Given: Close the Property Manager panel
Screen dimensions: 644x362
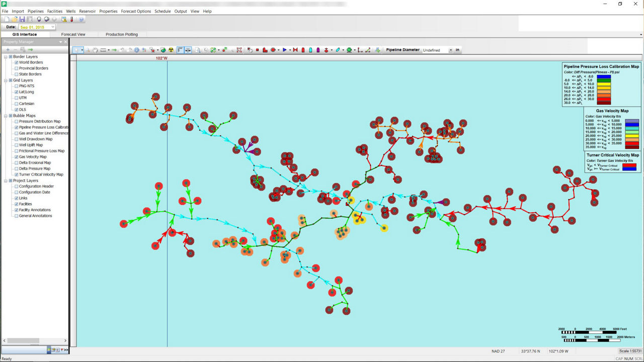Looking at the screenshot, I should click(x=65, y=42).
